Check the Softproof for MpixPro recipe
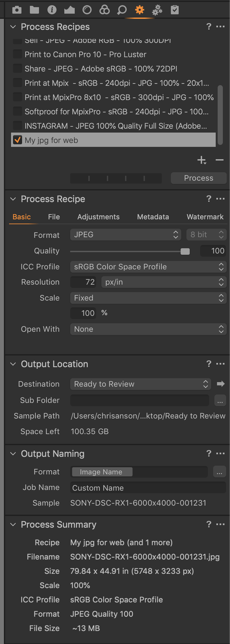The width and height of the screenshot is (230, 644). [x=17, y=111]
